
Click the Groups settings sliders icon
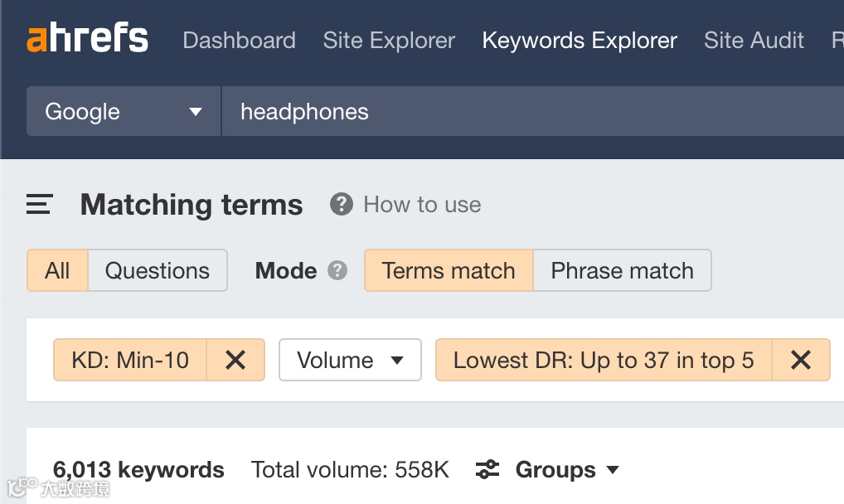(x=487, y=469)
